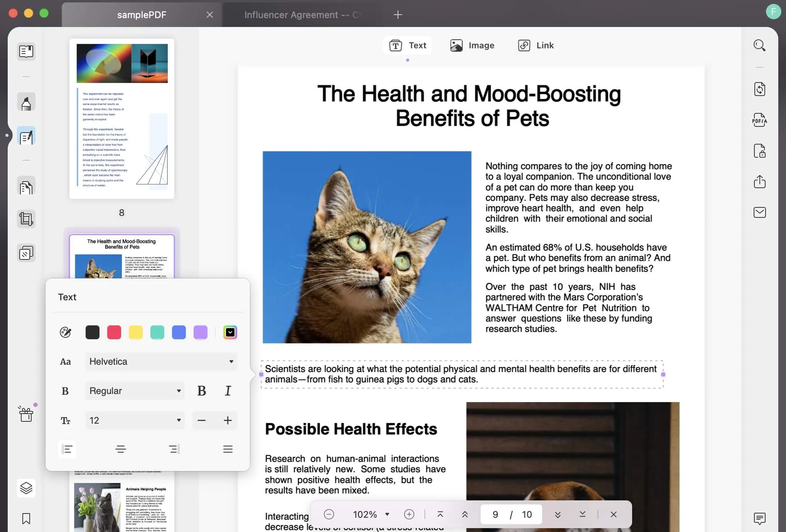Select the black color swatch
Screen dimensions: 786x532
92,332
